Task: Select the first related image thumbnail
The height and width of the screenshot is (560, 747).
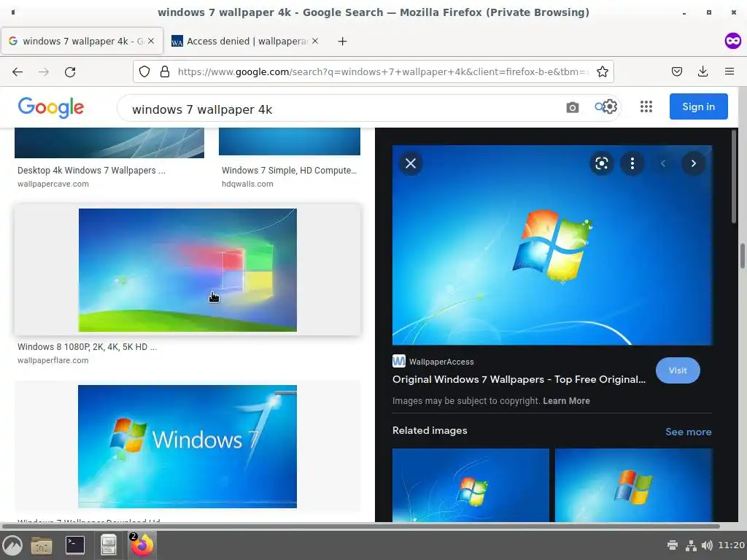Action: click(x=471, y=485)
